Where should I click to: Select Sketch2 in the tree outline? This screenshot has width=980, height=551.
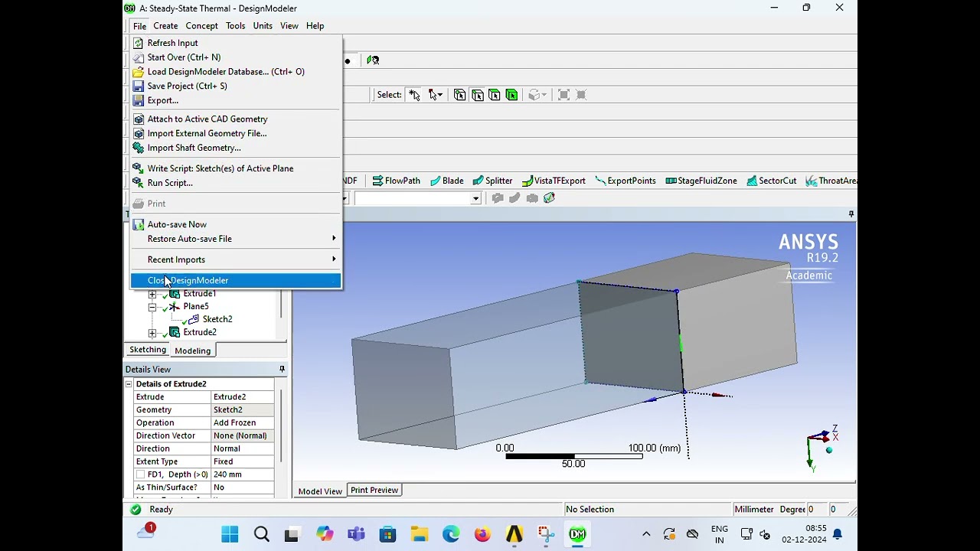217,319
